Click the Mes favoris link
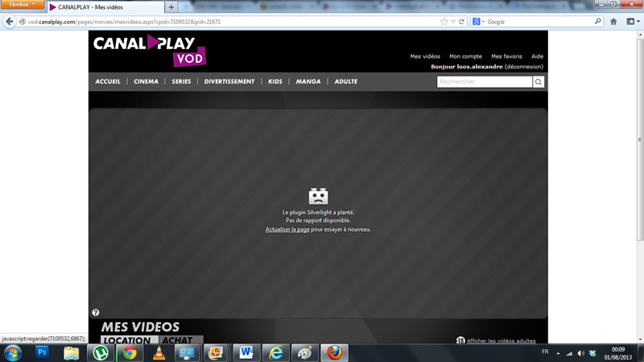 pos(506,56)
